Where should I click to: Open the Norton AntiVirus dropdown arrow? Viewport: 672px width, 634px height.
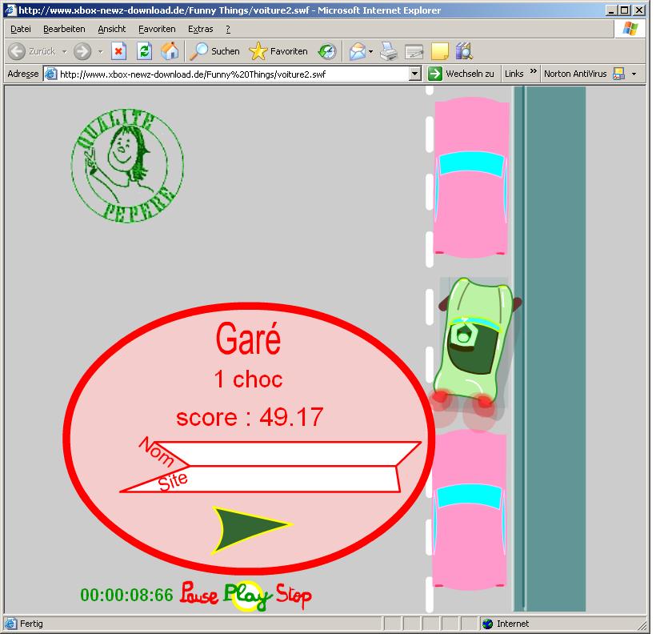pos(634,74)
